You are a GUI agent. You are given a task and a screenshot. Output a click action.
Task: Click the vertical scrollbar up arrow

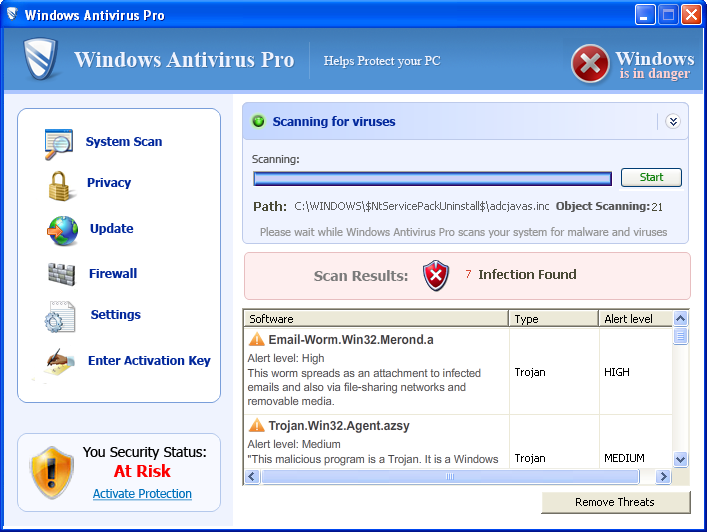coord(680,319)
